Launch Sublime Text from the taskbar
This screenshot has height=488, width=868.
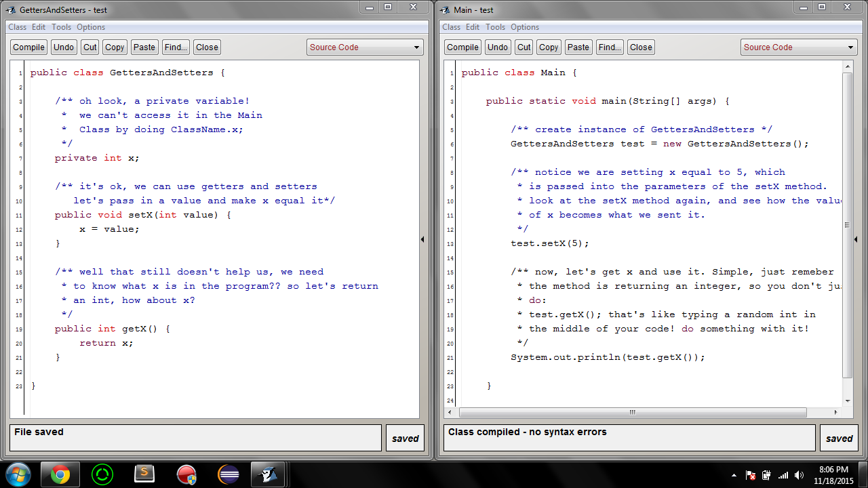tap(144, 474)
